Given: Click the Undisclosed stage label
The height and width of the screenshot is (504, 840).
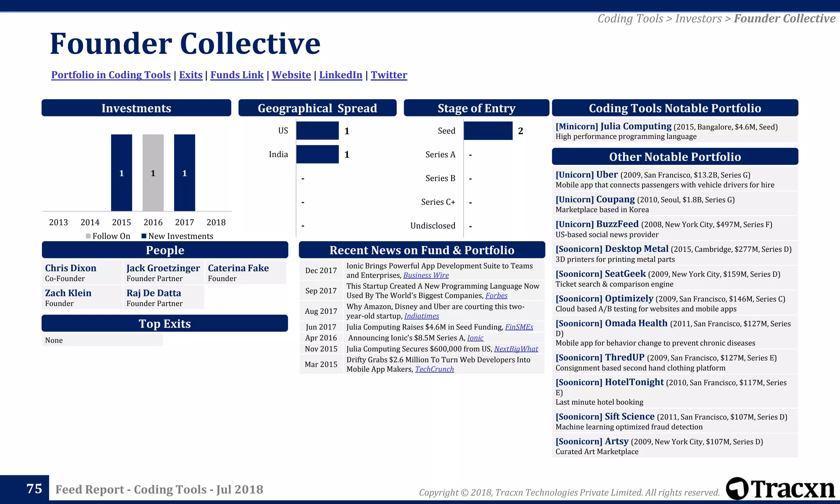Looking at the screenshot, I should 433,226.
